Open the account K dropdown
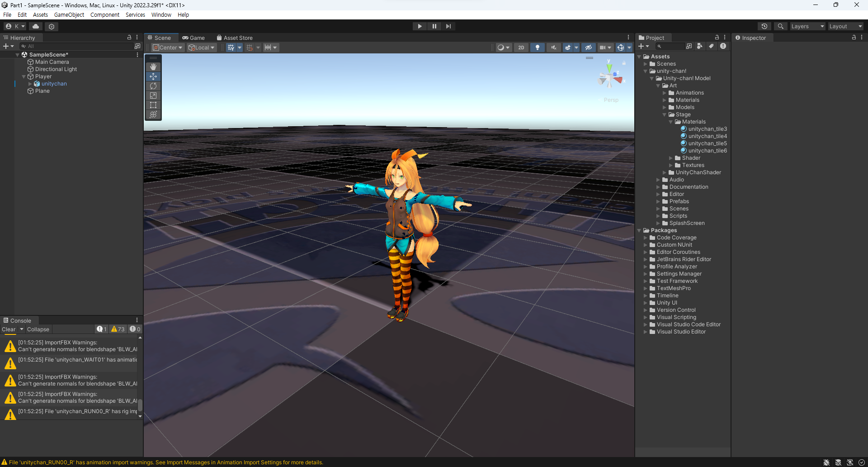The height and width of the screenshot is (467, 868). 15,26
